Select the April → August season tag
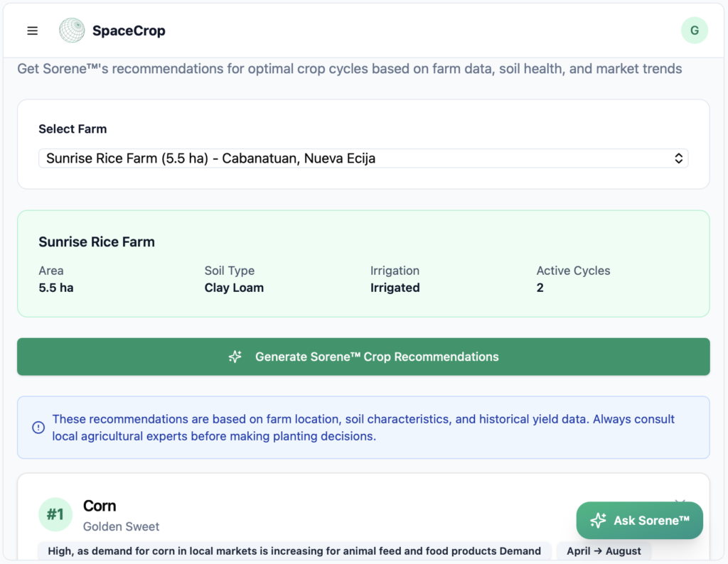The height and width of the screenshot is (564, 728). coord(604,551)
